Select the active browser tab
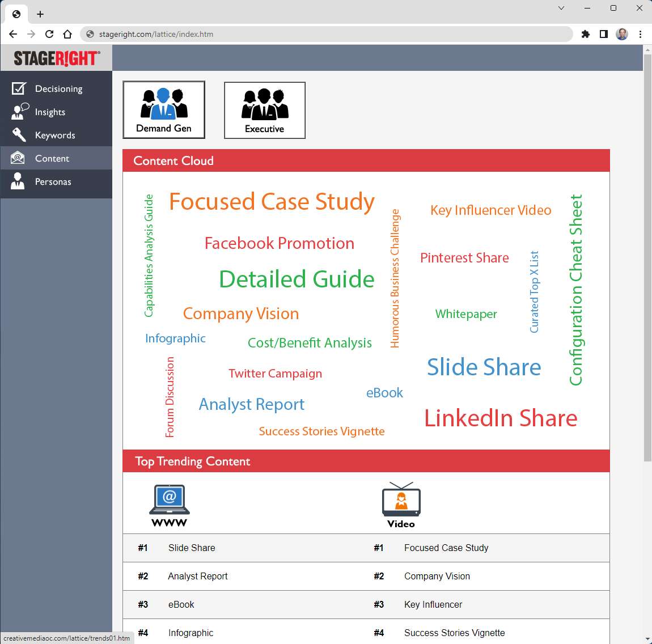The image size is (652, 644). click(16, 14)
